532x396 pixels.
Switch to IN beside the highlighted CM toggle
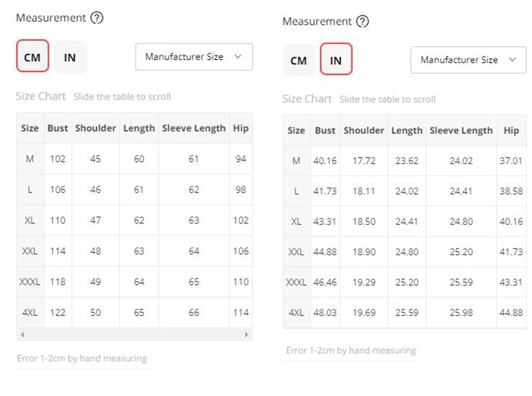click(x=70, y=57)
